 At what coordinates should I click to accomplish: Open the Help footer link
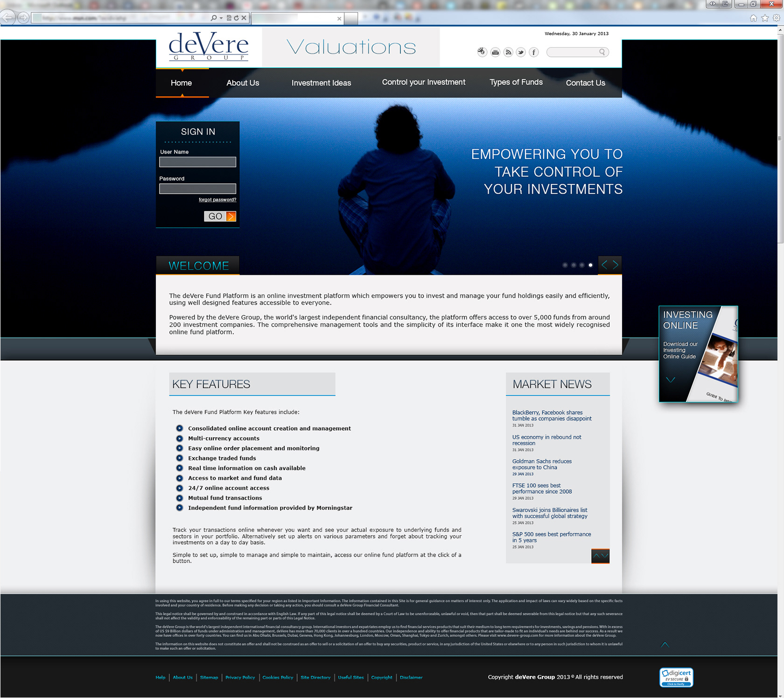click(x=161, y=677)
